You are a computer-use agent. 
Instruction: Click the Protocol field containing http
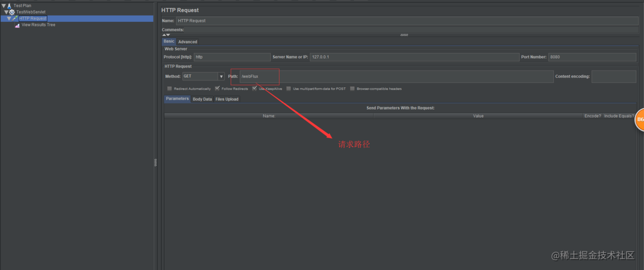point(232,57)
